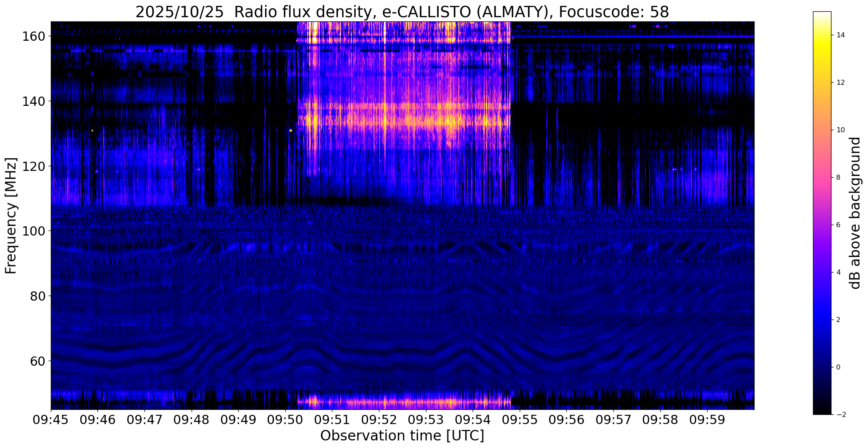Screen dimensions: 868x448
Task: Click the 09:52 time tick label
Action: [x=379, y=420]
